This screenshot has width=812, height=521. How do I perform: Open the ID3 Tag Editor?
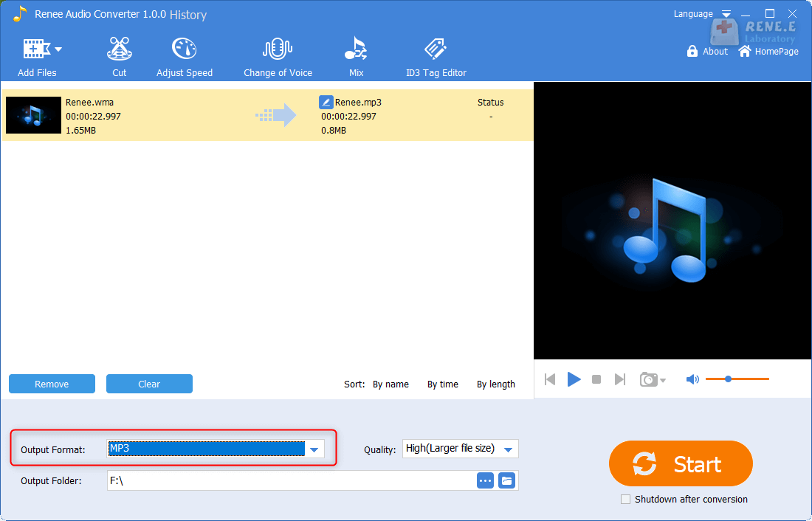[x=436, y=57]
